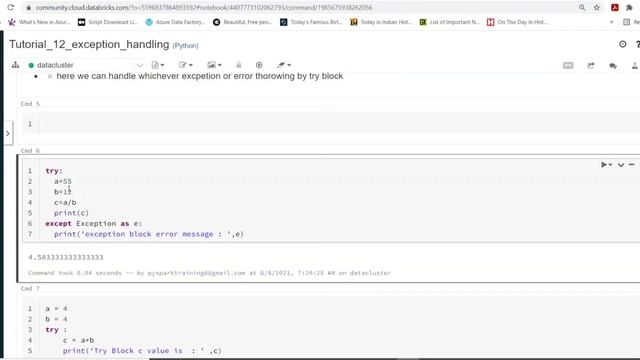Image resolution: width=640 pixels, height=360 pixels.
Task: Open the browser zoom magnifier icon
Action: [x=582, y=8]
